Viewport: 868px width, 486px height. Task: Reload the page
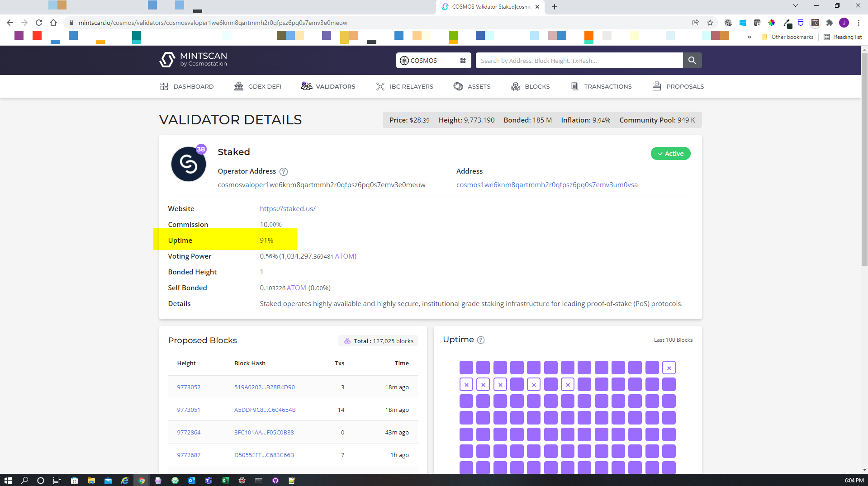point(39,23)
